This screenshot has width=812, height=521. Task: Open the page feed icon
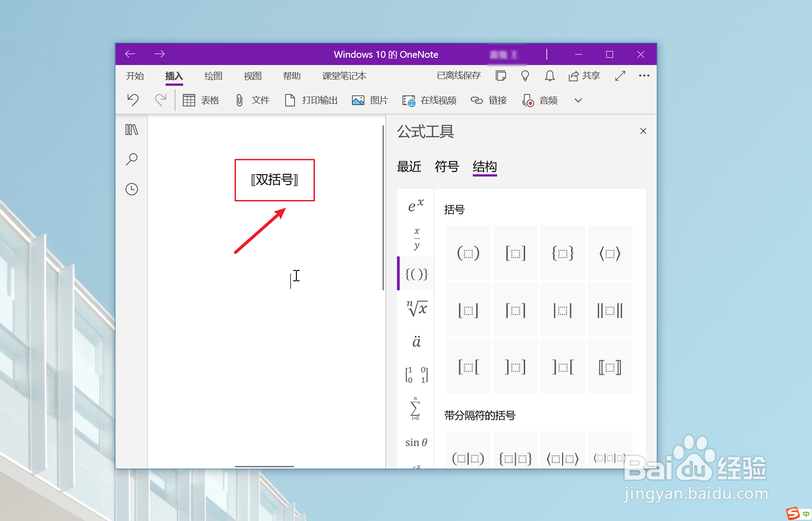(501, 75)
